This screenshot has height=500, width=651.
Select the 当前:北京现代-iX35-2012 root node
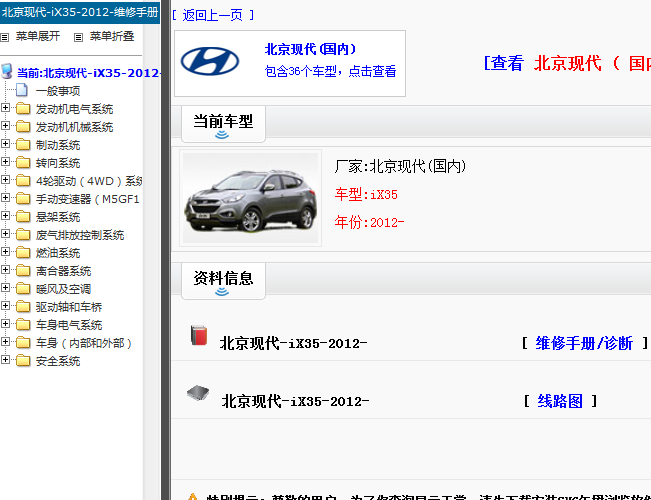88,73
